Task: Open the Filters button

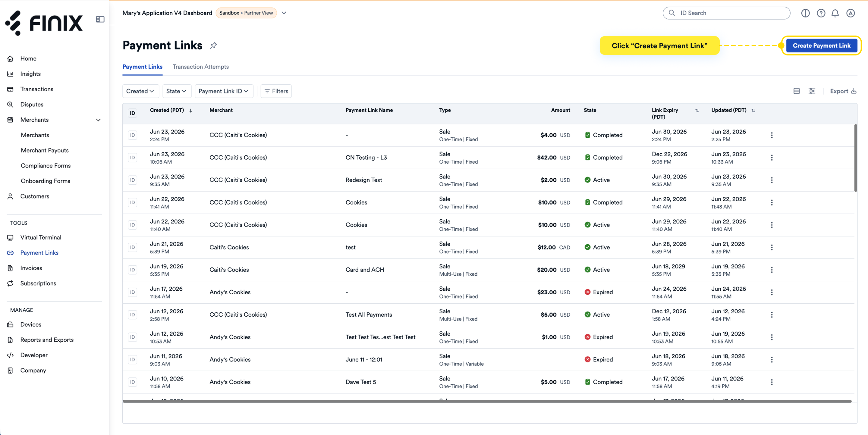Action: click(276, 91)
